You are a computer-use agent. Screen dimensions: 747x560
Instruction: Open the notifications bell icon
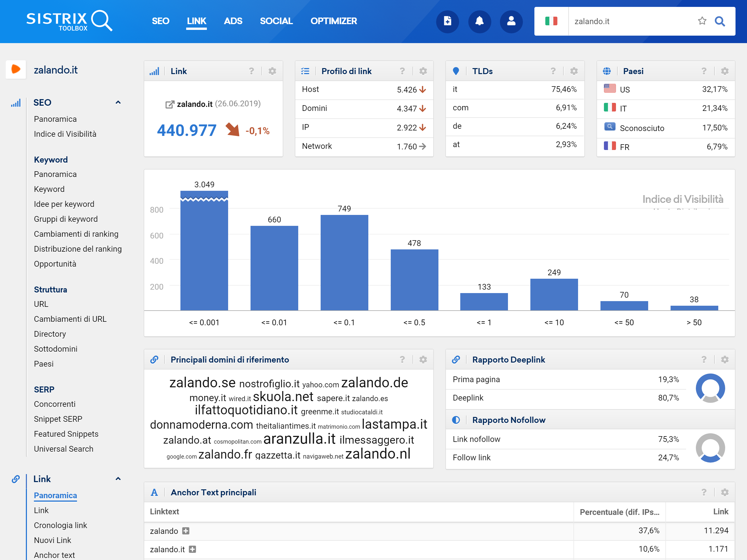479,21
